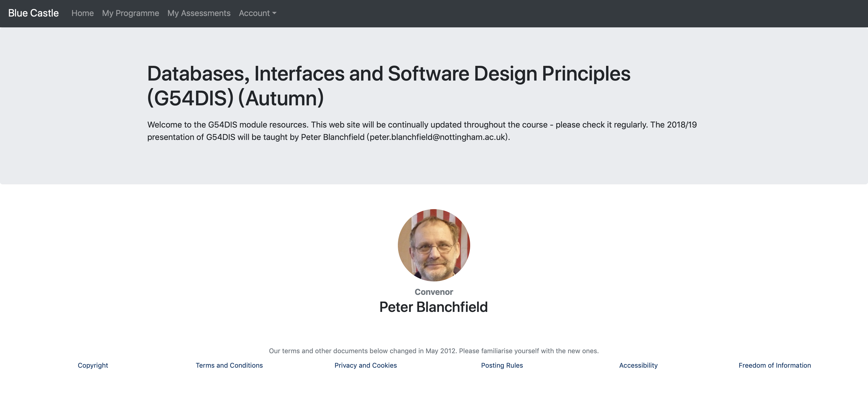Click the Blue Castle brand logo

pyautogui.click(x=33, y=13)
